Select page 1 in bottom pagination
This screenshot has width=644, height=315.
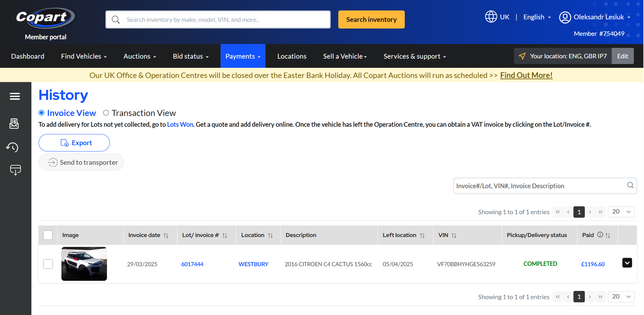click(579, 297)
